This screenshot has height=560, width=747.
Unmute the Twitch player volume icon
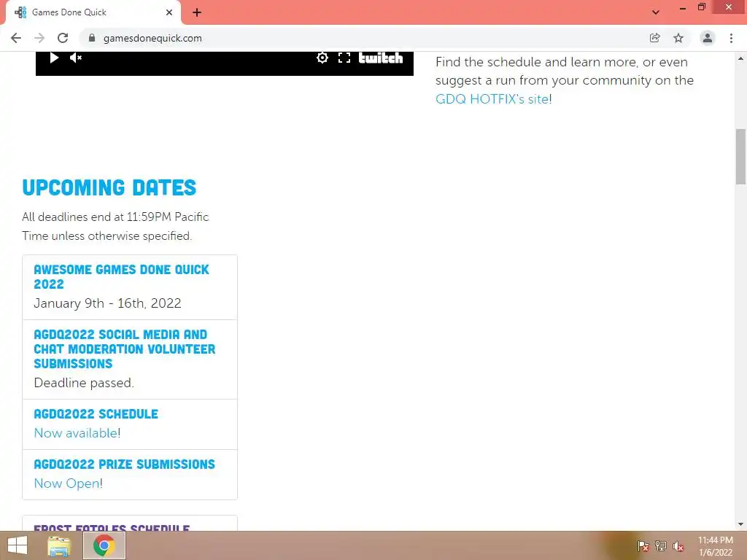pyautogui.click(x=76, y=58)
